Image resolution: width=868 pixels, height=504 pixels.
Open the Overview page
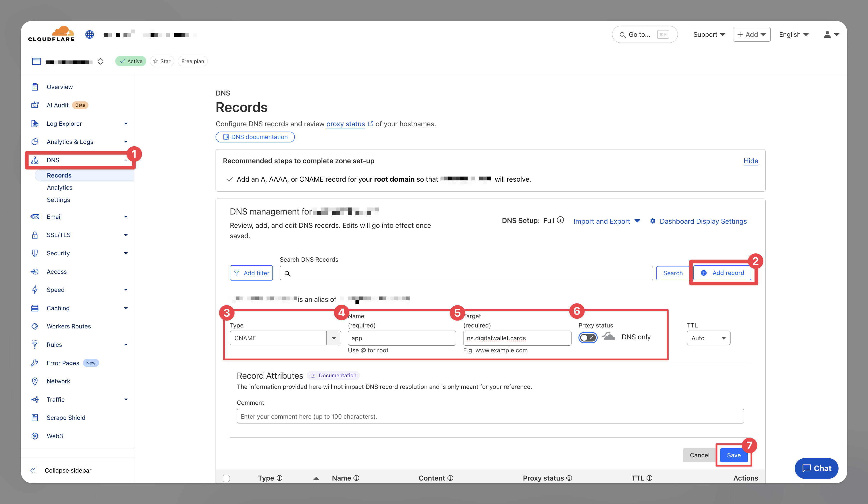[x=60, y=87]
